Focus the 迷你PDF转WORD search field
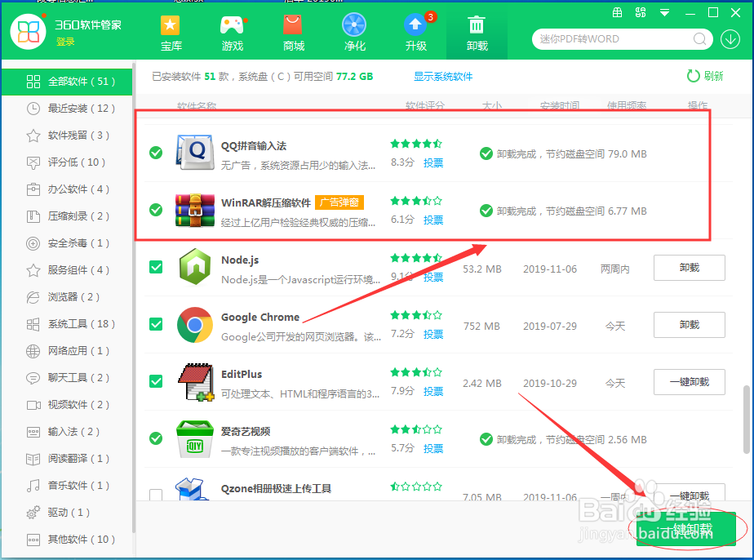The height and width of the screenshot is (560, 754). click(x=614, y=39)
